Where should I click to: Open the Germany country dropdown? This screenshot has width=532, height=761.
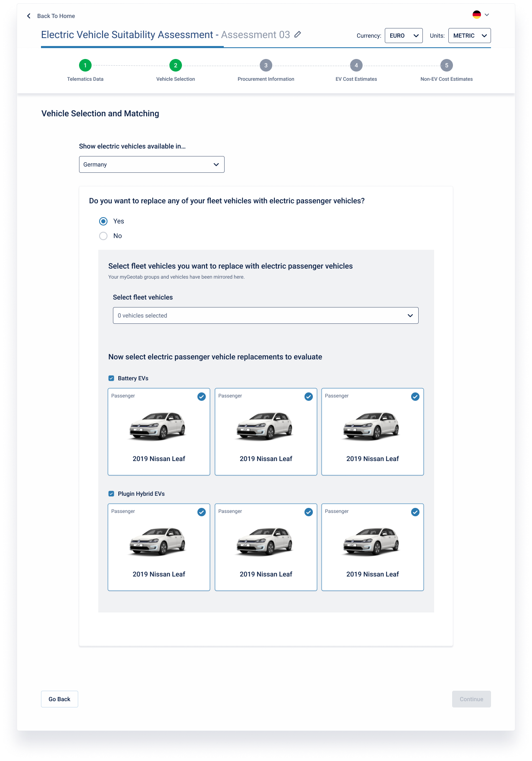(152, 164)
